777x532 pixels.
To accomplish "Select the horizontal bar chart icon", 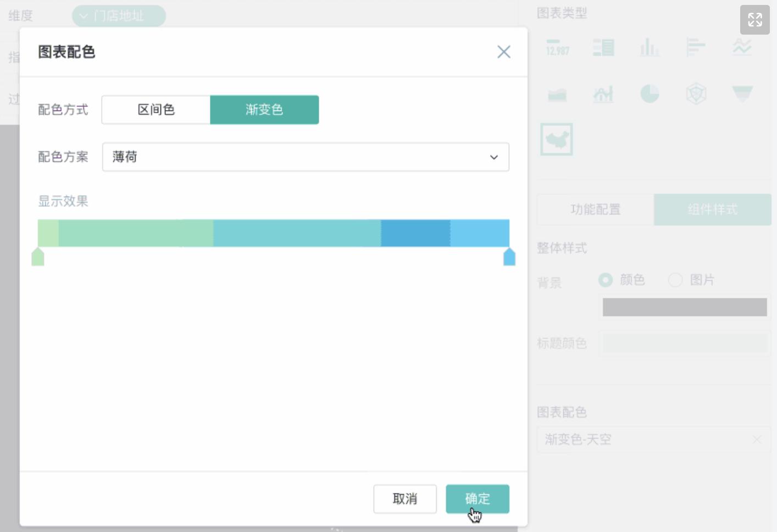I will coord(696,48).
